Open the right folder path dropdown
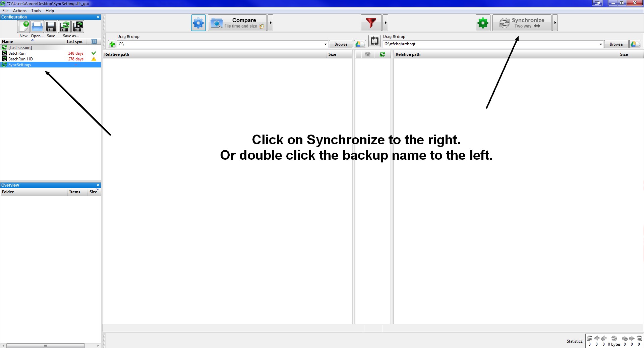644x348 pixels. click(600, 44)
